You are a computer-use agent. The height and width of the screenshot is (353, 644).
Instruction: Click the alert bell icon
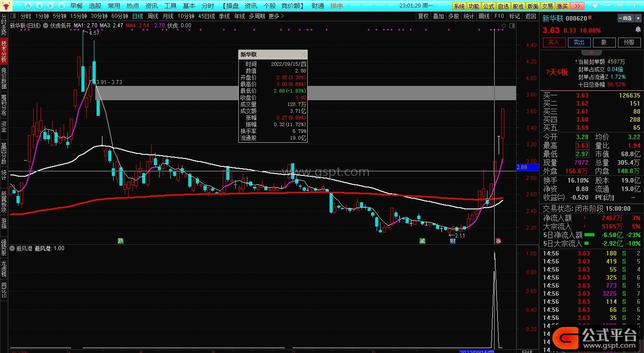[638, 30]
